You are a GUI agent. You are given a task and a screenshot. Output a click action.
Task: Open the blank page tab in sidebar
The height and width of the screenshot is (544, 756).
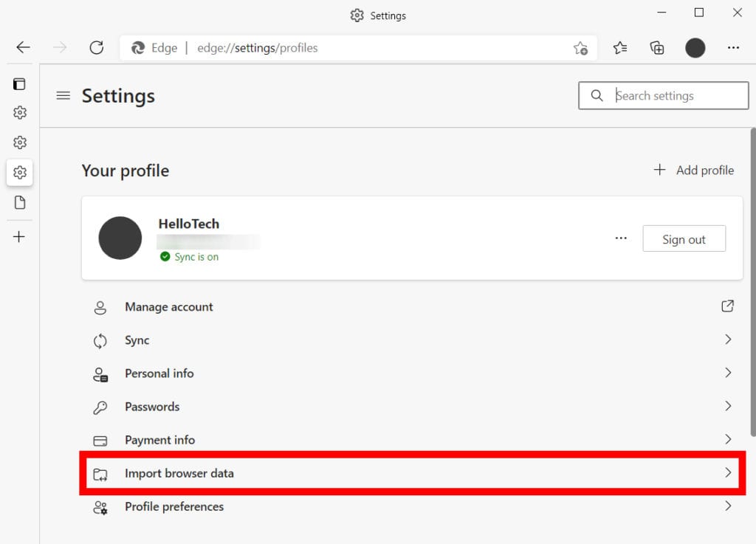(20, 202)
